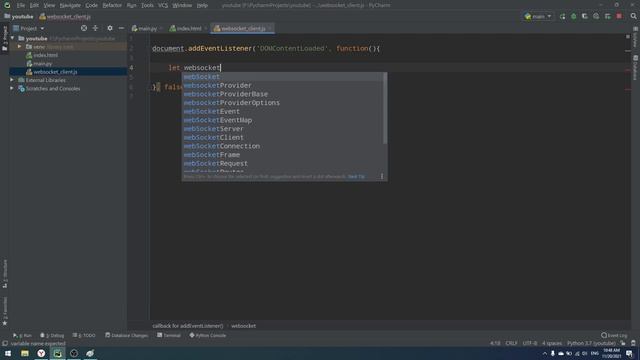The width and height of the screenshot is (640, 360).
Task: Click the CRLF line separator widget
Action: point(511,343)
